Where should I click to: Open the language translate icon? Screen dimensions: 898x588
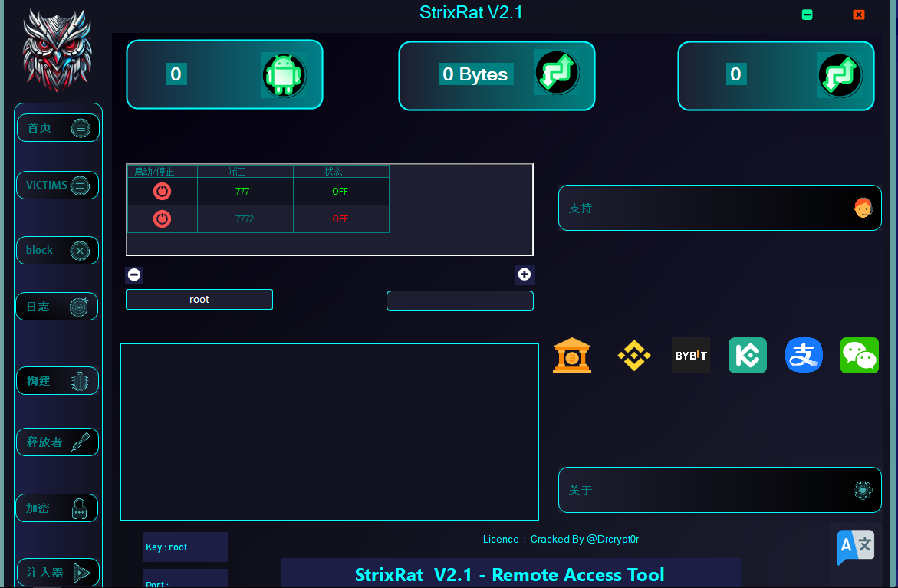click(855, 547)
